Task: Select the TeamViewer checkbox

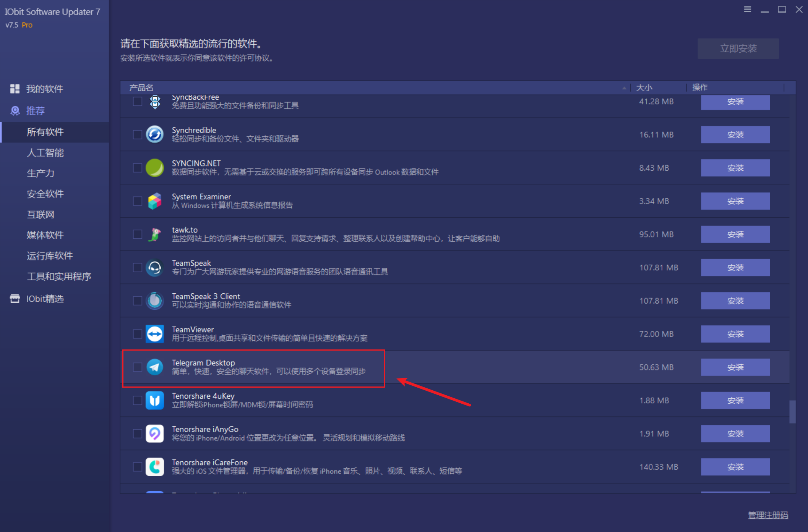Action: (138, 334)
